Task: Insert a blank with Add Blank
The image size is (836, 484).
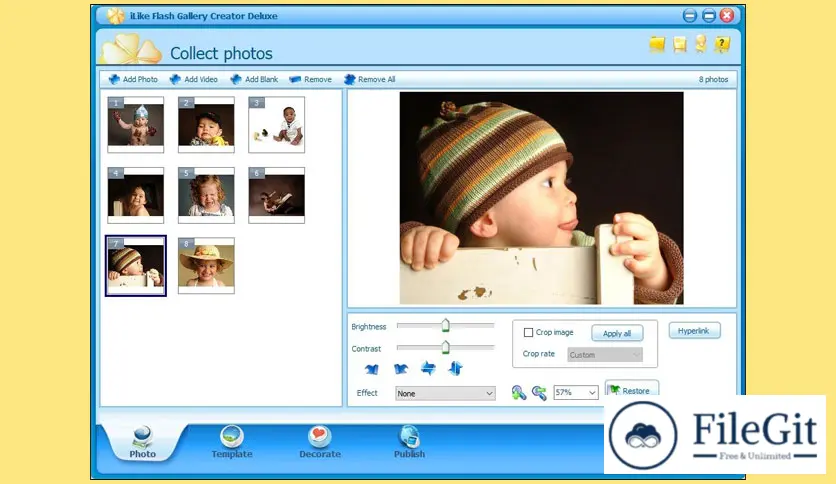Action: point(254,79)
